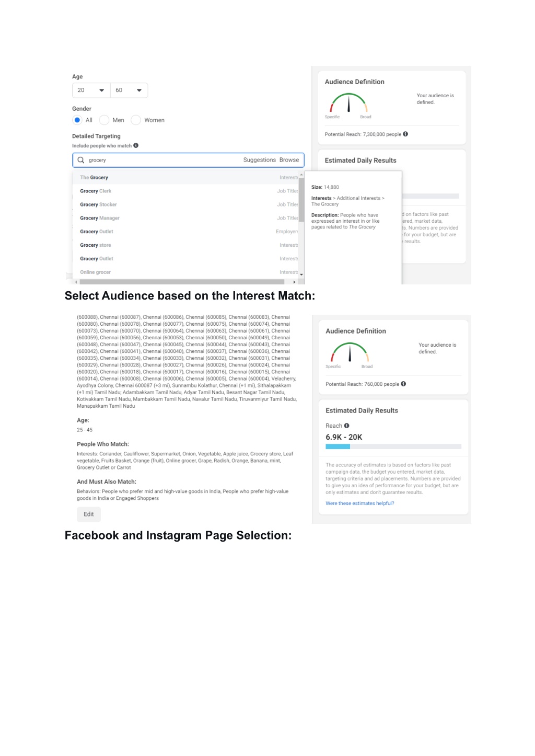Screen dimensions: 535x756
Task: Click the Interests breadcrumb in the tooltip panel
Action: point(321,199)
